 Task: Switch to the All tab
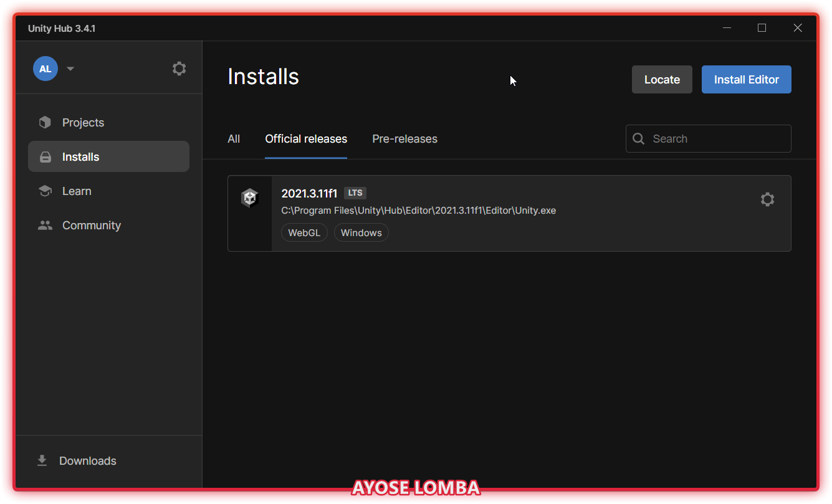click(234, 139)
